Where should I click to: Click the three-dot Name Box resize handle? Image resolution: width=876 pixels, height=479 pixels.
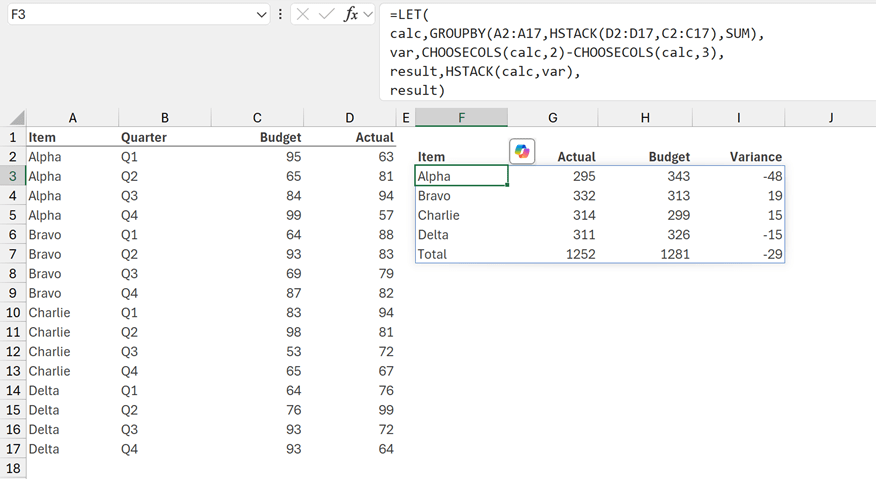click(280, 14)
